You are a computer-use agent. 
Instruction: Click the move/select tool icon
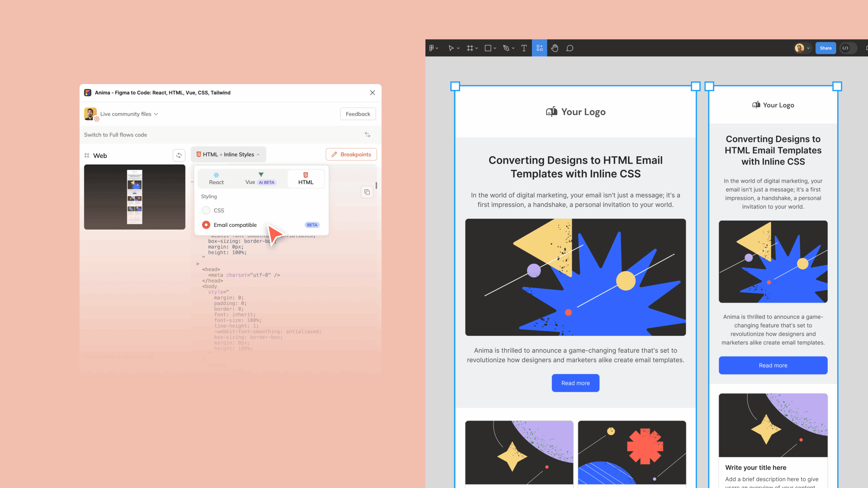pos(451,48)
